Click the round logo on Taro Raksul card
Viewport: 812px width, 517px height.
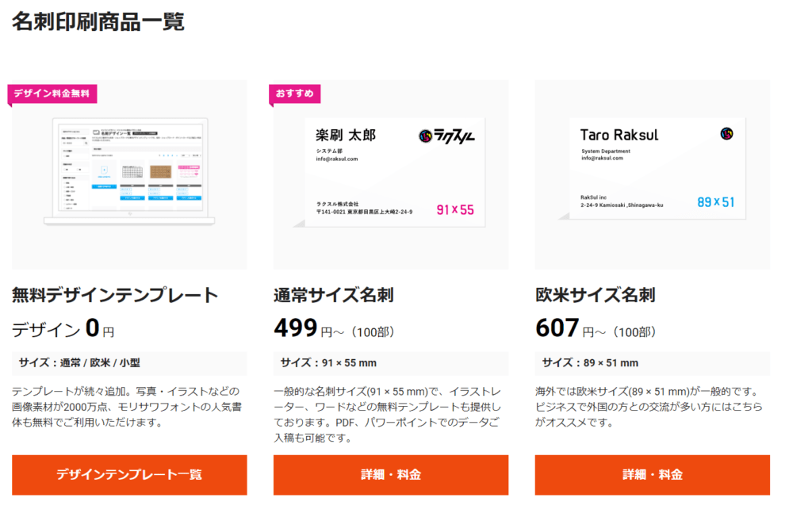pyautogui.click(x=726, y=134)
